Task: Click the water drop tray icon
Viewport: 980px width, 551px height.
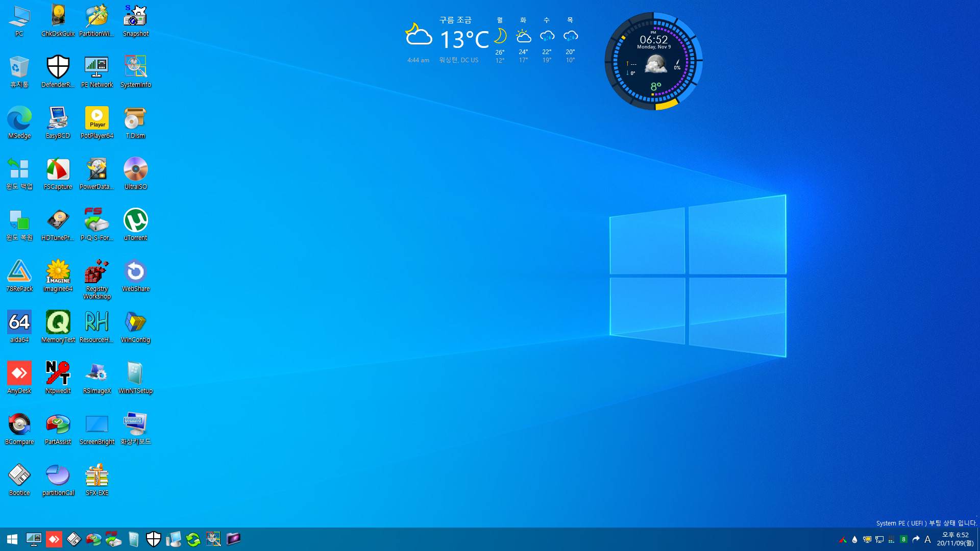Action: tap(855, 539)
